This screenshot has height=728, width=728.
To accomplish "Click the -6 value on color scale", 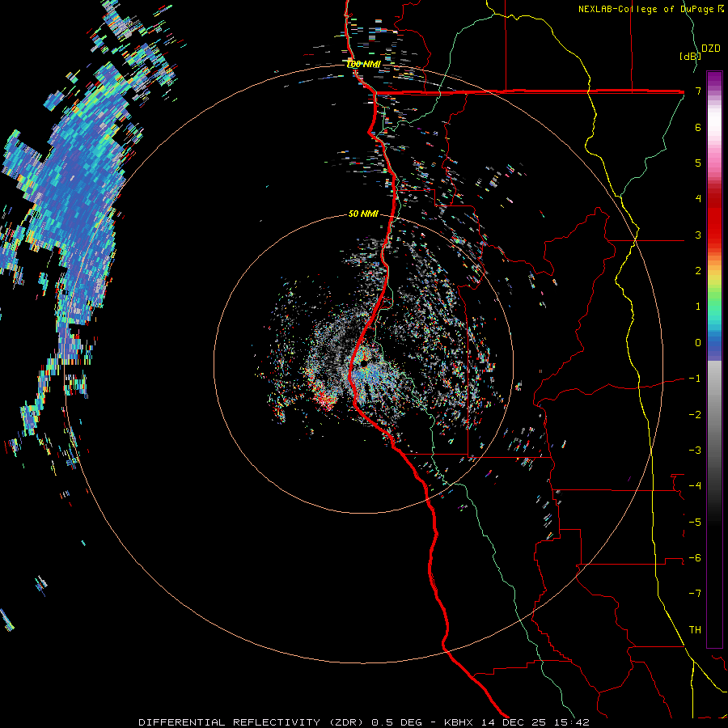I will tap(695, 558).
